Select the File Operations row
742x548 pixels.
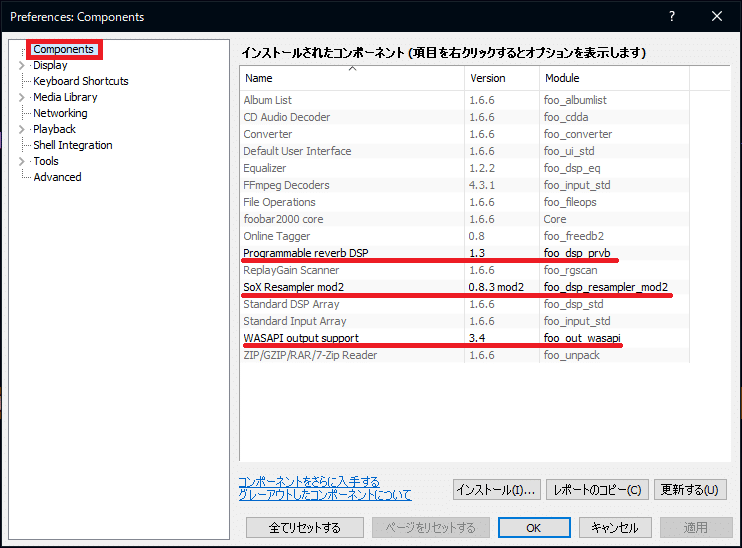tap(465, 203)
